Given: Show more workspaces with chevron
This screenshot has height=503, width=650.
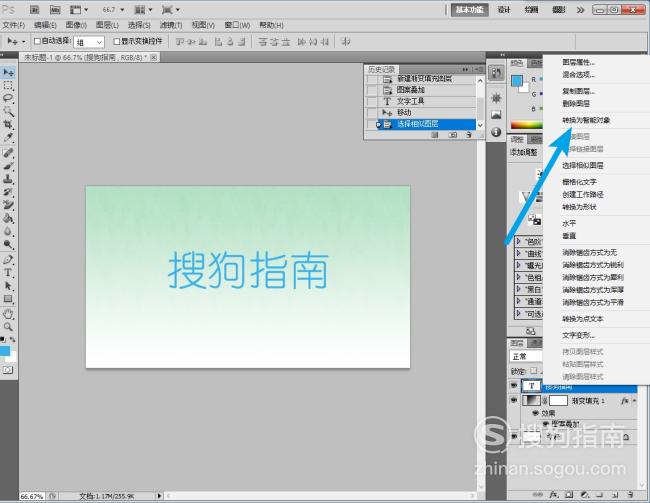Looking at the screenshot, I should pos(580,10).
